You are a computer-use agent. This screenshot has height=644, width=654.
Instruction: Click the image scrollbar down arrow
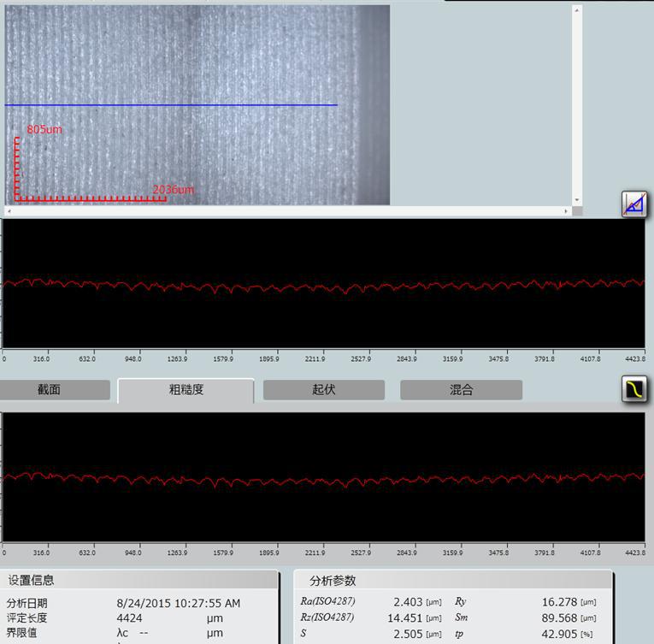[x=577, y=200]
